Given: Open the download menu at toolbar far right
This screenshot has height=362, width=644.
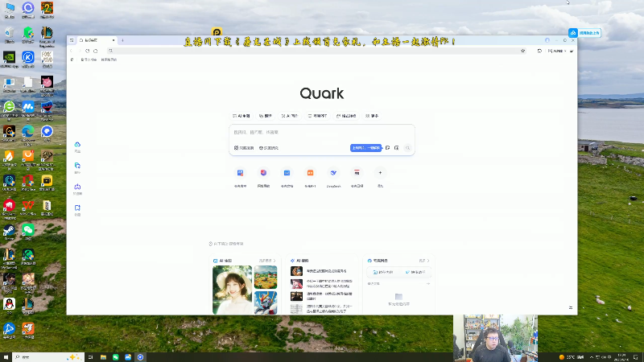Looking at the screenshot, I should [572, 51].
